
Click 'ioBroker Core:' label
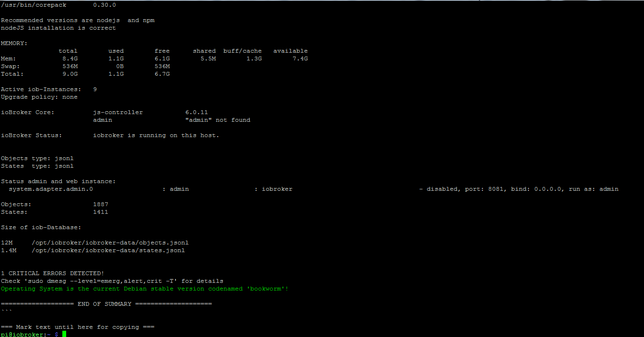(x=28, y=112)
